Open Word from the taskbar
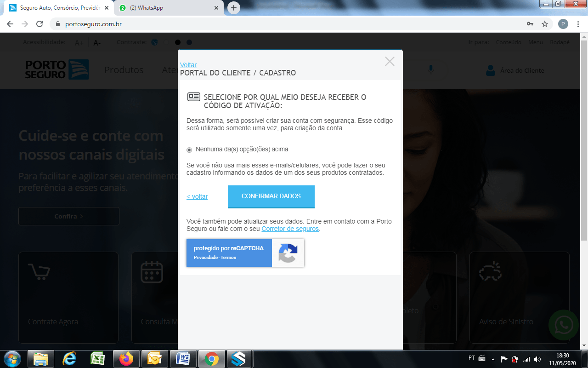 (183, 358)
